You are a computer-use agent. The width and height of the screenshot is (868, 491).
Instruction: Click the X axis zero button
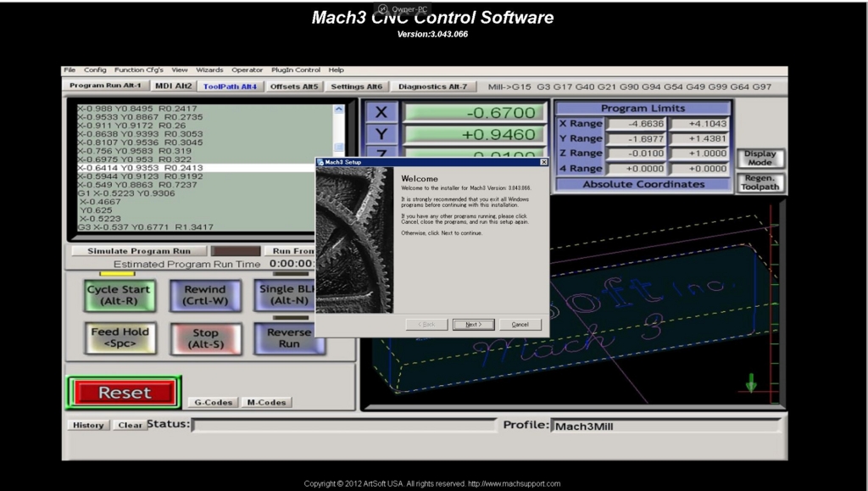381,112
